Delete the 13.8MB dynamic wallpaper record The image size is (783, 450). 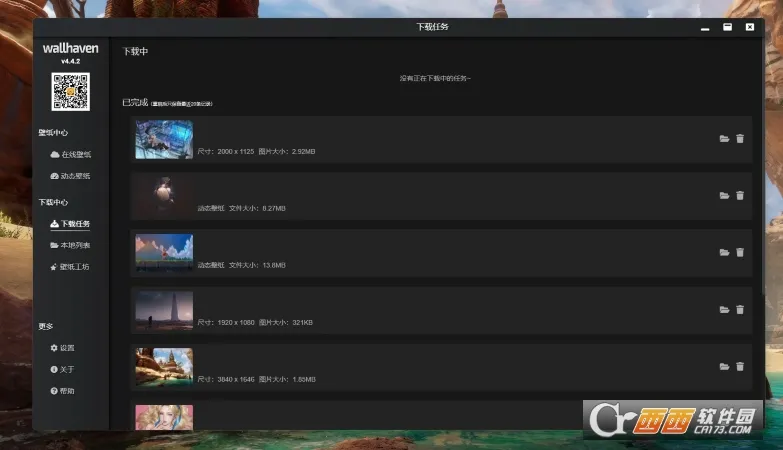point(740,253)
